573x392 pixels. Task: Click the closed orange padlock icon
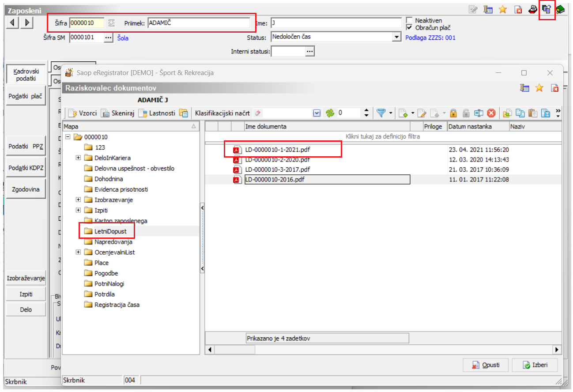[x=453, y=113]
